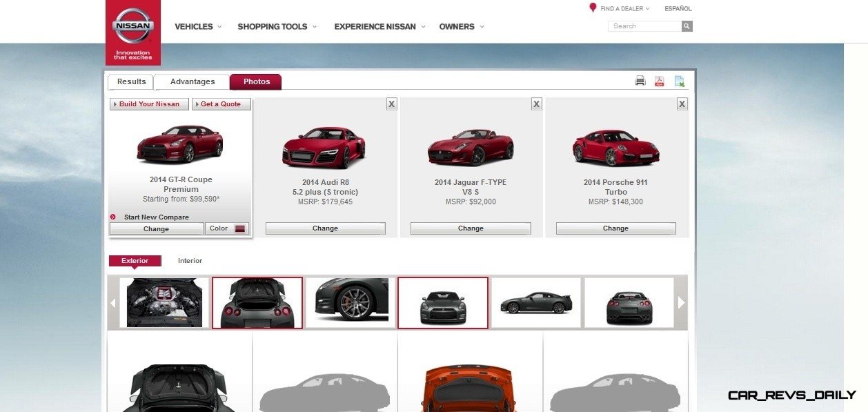Screen dimensions: 868x412
Task: Export comparison as PDF icon
Action: pyautogui.click(x=660, y=81)
